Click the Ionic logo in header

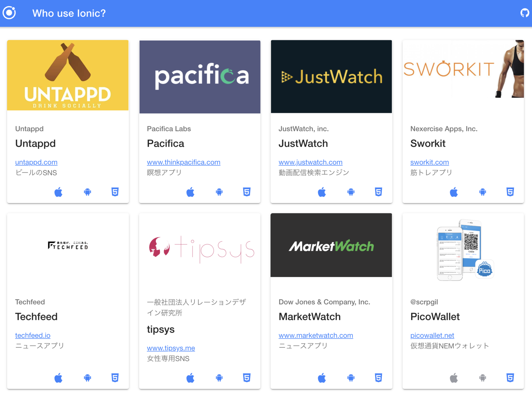click(x=9, y=13)
